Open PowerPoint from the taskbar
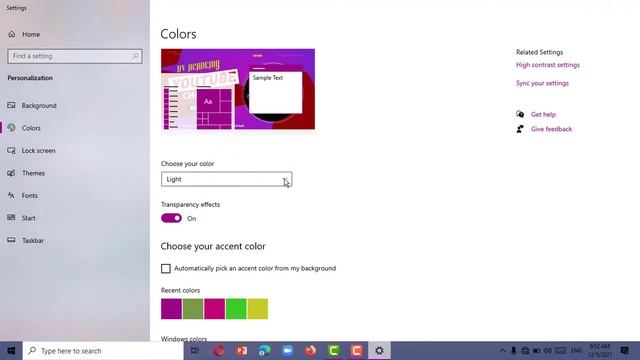The width and height of the screenshot is (640, 360). point(242,351)
